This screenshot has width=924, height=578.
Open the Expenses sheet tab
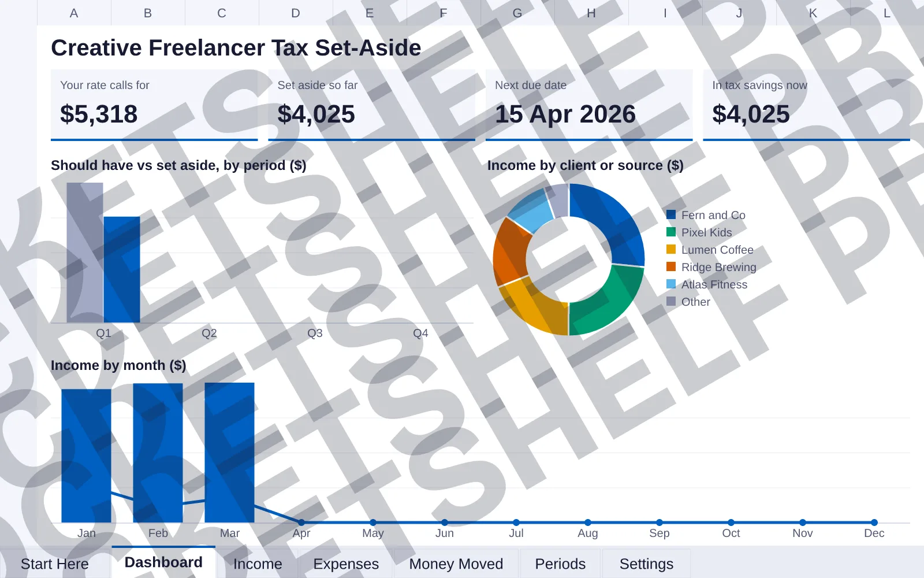pos(346,564)
